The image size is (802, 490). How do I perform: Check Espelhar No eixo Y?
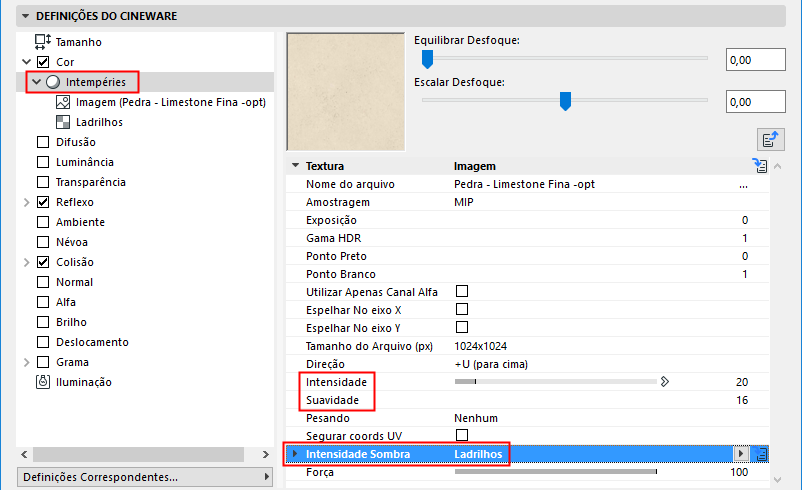[x=462, y=327]
